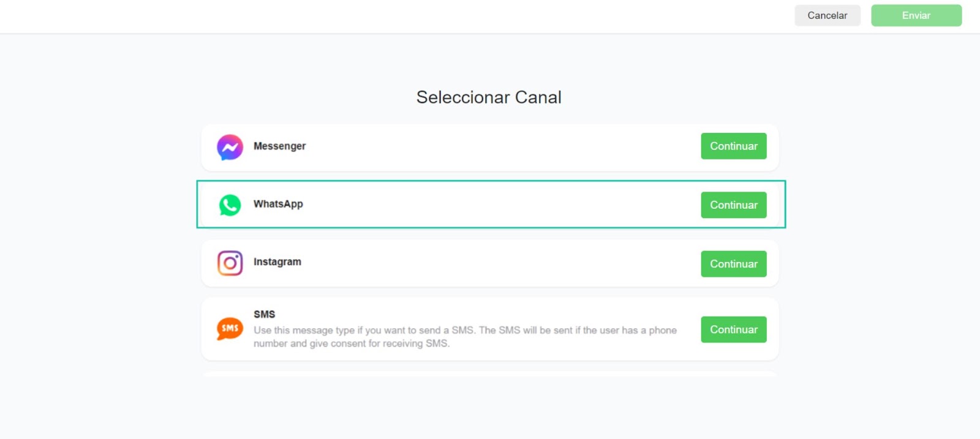The width and height of the screenshot is (980, 439).
Task: Continue with the SMS channel
Action: (x=734, y=329)
